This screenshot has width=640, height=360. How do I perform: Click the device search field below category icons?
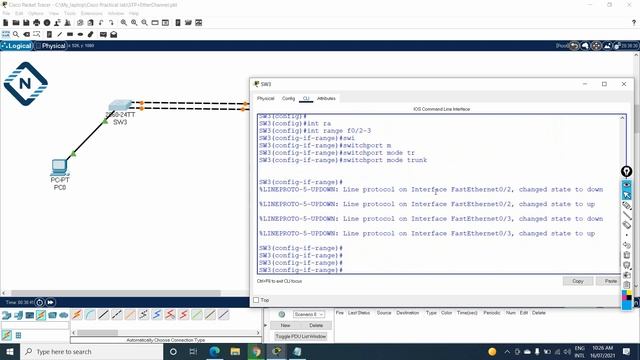[35, 325]
